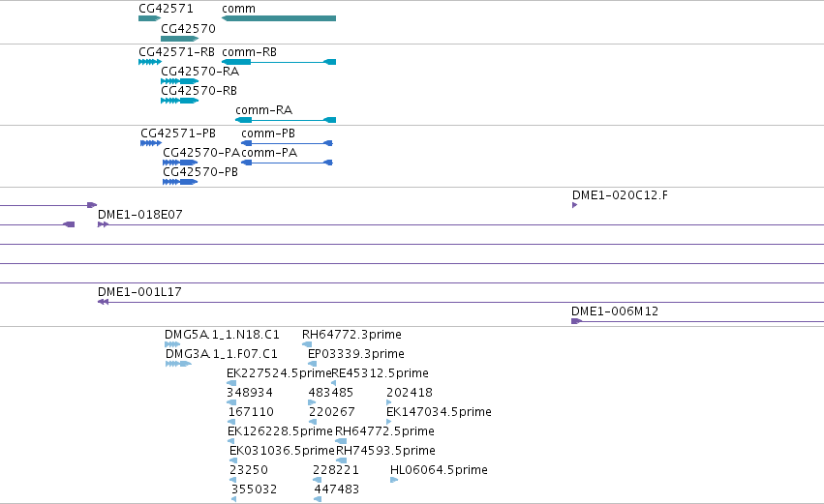Click the EK126228.5prime EST marker
Screen dimensions: 824x504
(230, 441)
